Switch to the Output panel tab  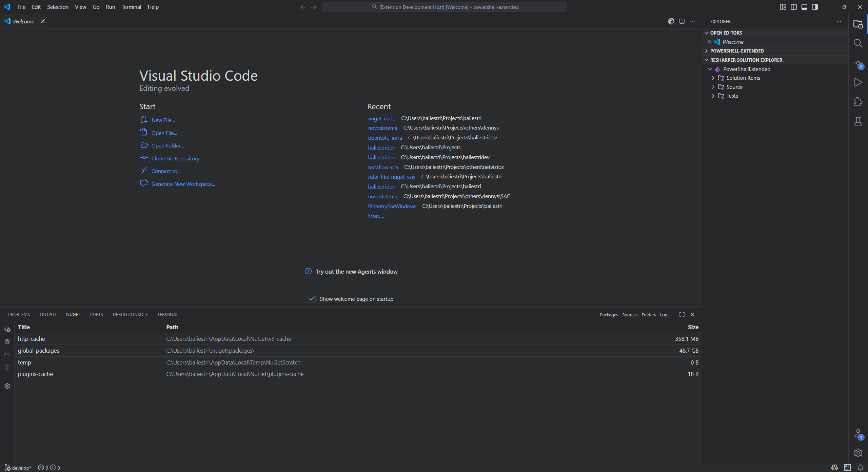click(48, 314)
